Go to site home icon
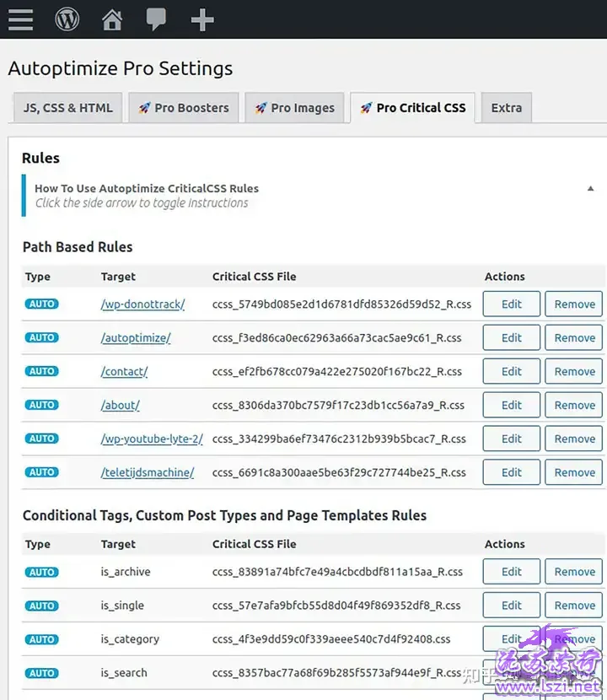This screenshot has width=607, height=700. [112, 19]
